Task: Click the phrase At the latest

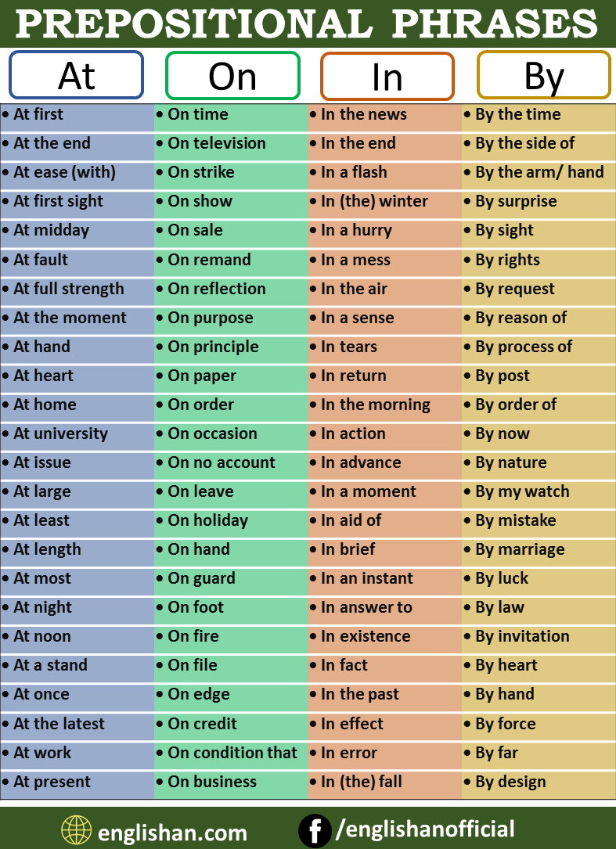Action: [x=59, y=723]
